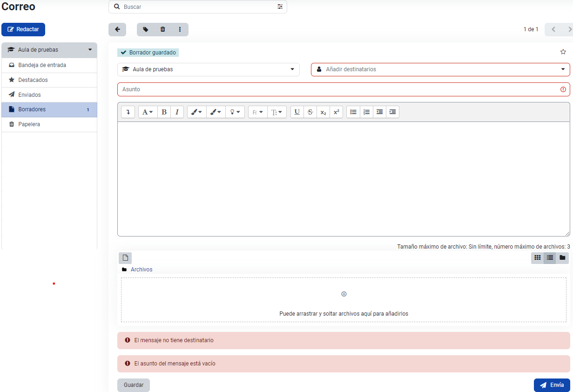The width and height of the screenshot is (573, 392).
Task: Toggle underline formatting
Action: 297,112
